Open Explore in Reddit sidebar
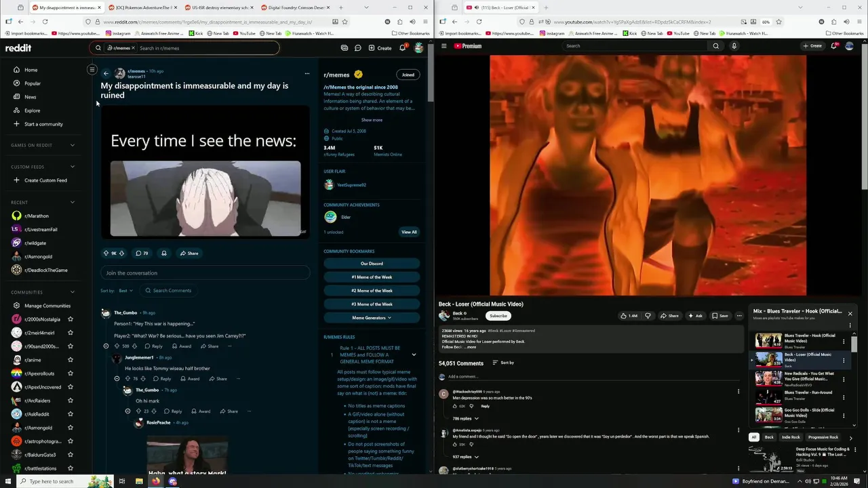The height and width of the screenshot is (488, 868). (33, 110)
